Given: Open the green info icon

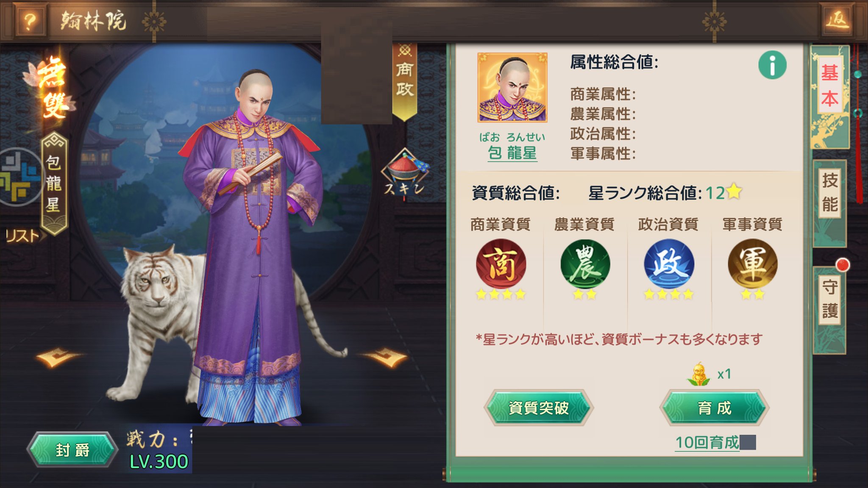Looking at the screenshot, I should 772,65.
